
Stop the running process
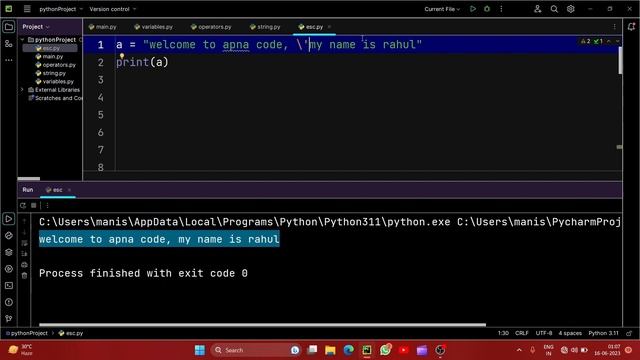(x=34, y=205)
